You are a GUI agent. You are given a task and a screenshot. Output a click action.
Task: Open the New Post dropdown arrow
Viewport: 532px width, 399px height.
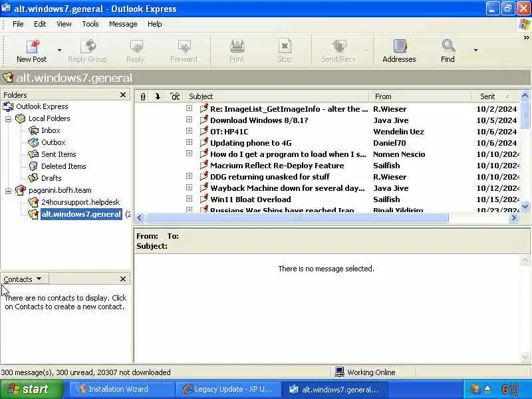pos(59,51)
